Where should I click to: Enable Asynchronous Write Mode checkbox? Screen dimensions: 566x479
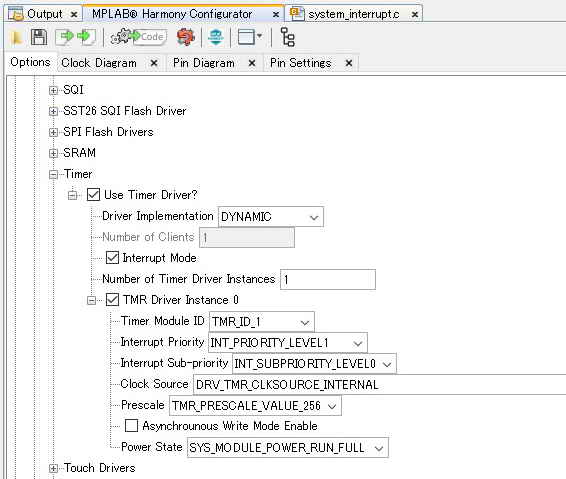coord(131,425)
